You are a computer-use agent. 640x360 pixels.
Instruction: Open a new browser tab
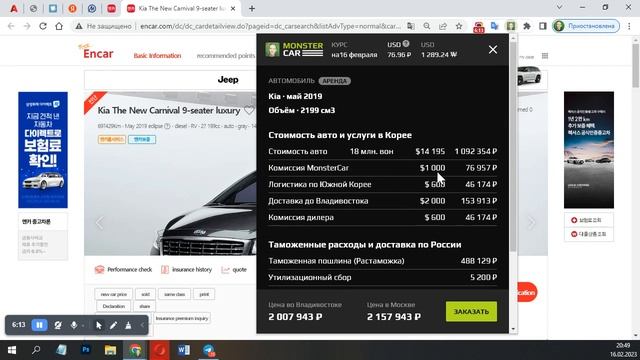click(x=252, y=8)
